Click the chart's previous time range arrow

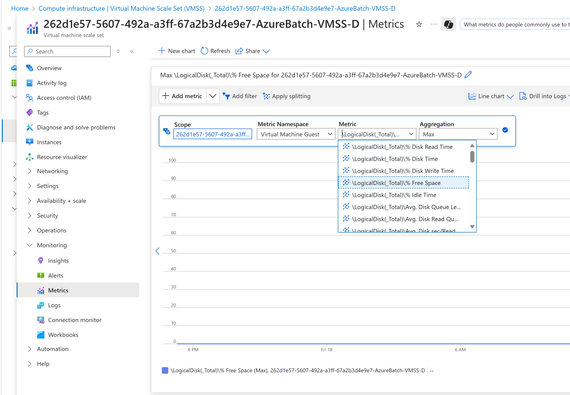click(157, 251)
